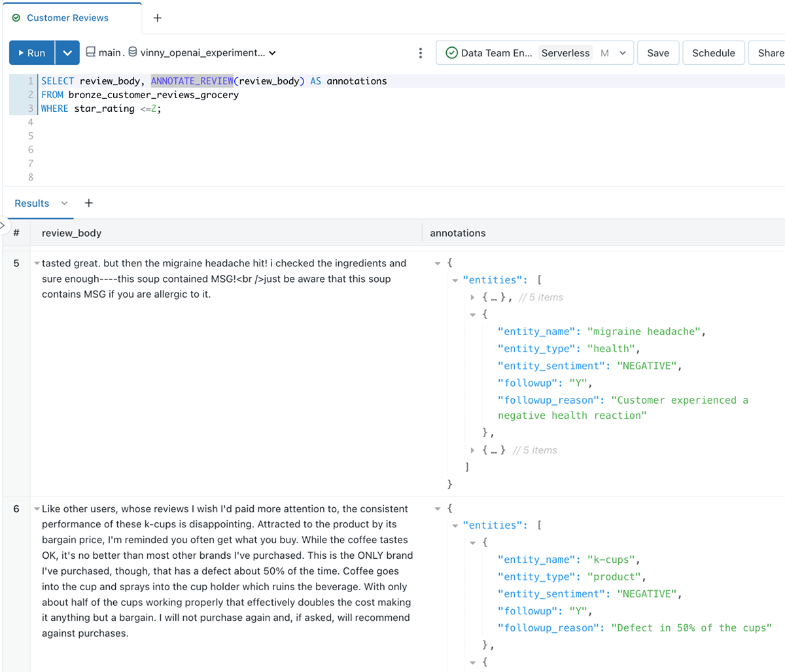Click the Share button

[x=771, y=53]
